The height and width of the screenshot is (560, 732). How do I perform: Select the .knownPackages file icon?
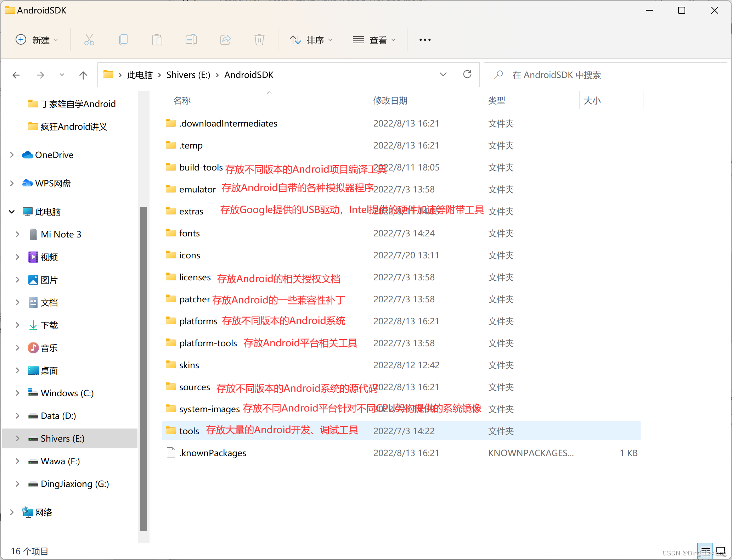(x=171, y=453)
